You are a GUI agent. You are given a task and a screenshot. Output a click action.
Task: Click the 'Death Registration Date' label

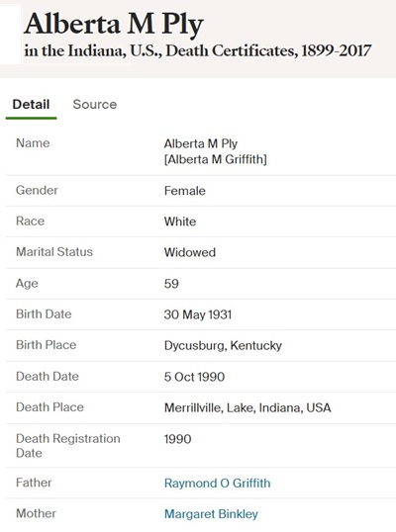click(68, 446)
